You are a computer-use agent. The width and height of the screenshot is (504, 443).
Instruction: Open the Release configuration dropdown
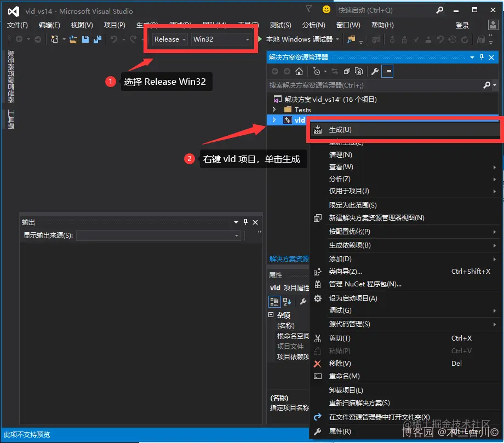[170, 39]
